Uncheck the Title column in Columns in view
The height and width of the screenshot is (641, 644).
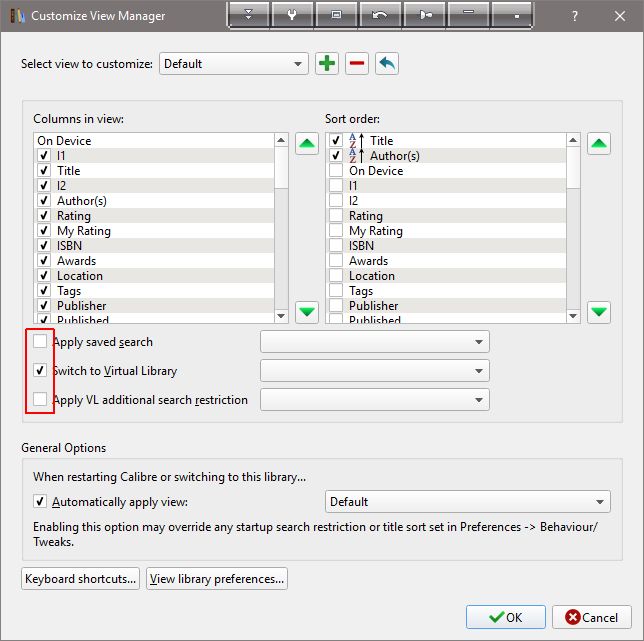point(44,170)
